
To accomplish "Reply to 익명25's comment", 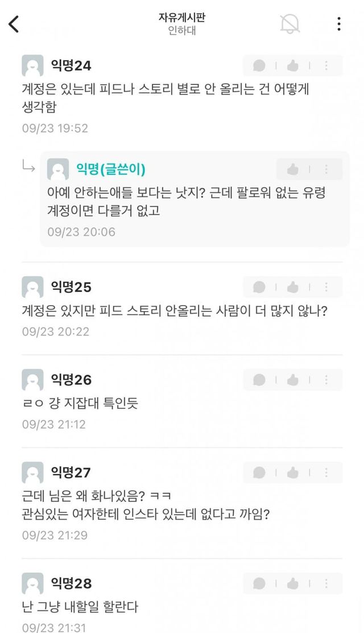I will (x=259, y=287).
